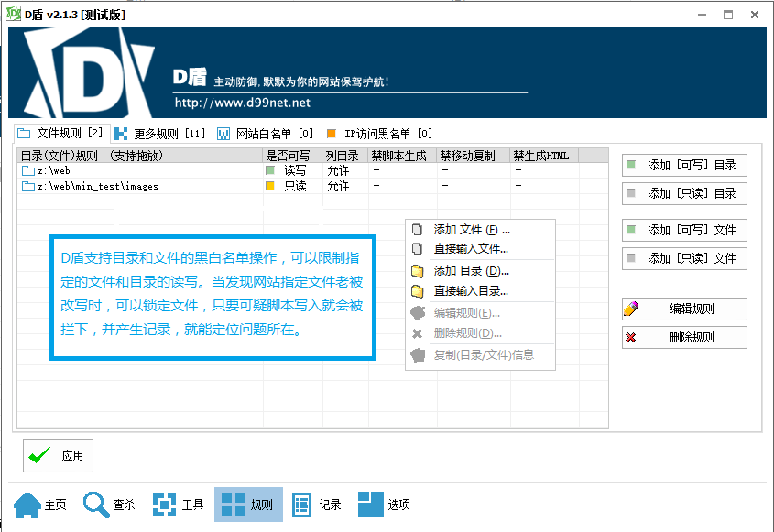Choose 编辑规则(E)... from context menu
This screenshot has height=532, width=774.
(x=480, y=313)
